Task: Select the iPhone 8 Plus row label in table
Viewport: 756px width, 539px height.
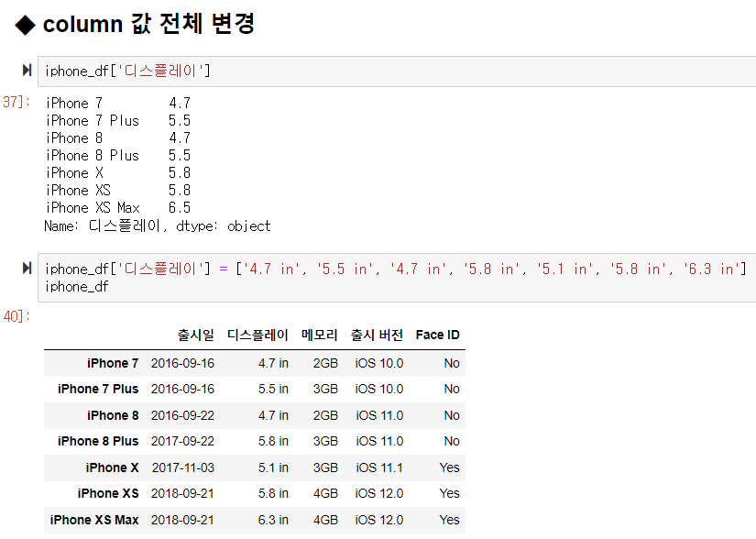Action: coord(98,441)
